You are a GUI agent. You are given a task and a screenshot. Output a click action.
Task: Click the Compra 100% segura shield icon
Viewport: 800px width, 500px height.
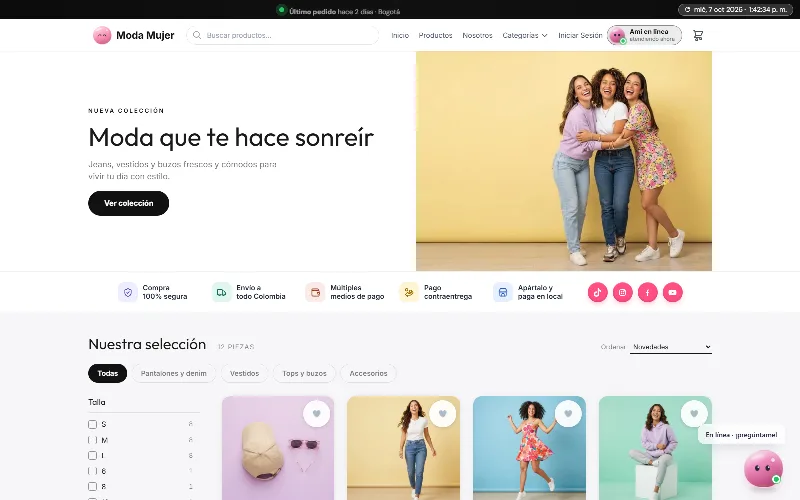pos(128,292)
